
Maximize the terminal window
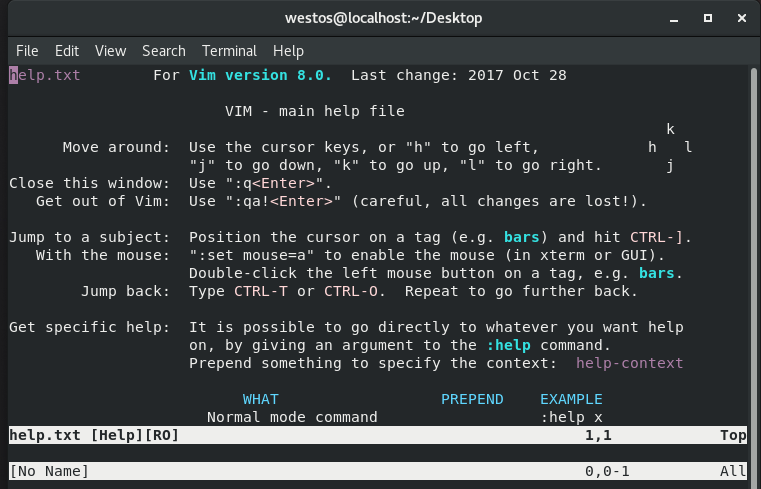(x=708, y=18)
